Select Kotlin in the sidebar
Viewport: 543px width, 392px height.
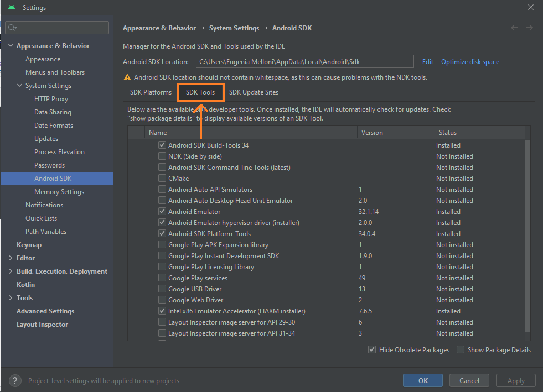coord(25,284)
